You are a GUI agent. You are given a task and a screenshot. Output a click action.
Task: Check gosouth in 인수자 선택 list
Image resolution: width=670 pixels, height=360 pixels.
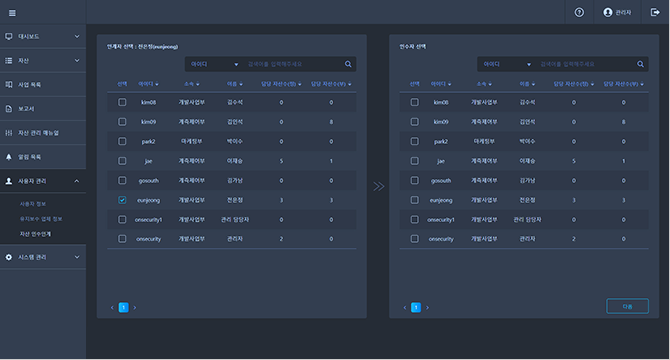414,180
